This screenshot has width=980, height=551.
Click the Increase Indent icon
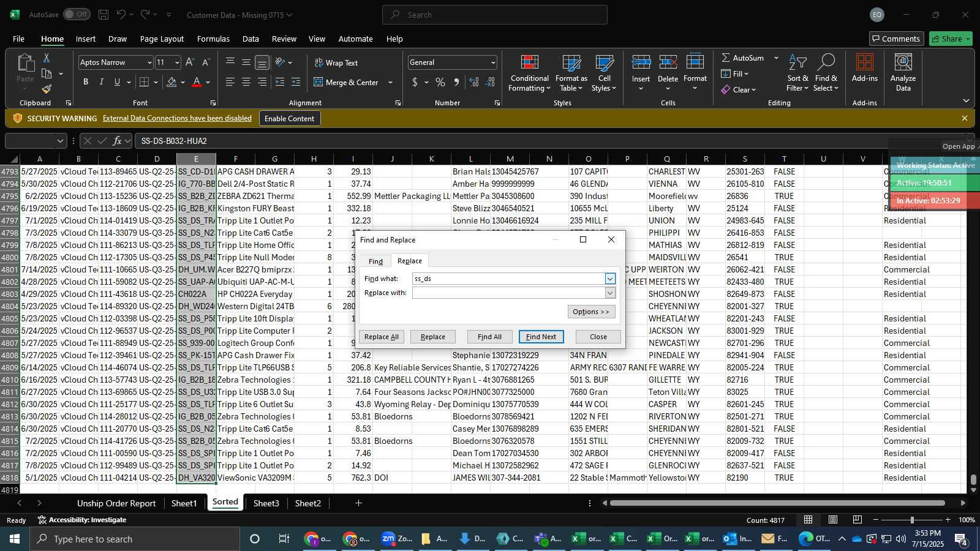click(296, 82)
